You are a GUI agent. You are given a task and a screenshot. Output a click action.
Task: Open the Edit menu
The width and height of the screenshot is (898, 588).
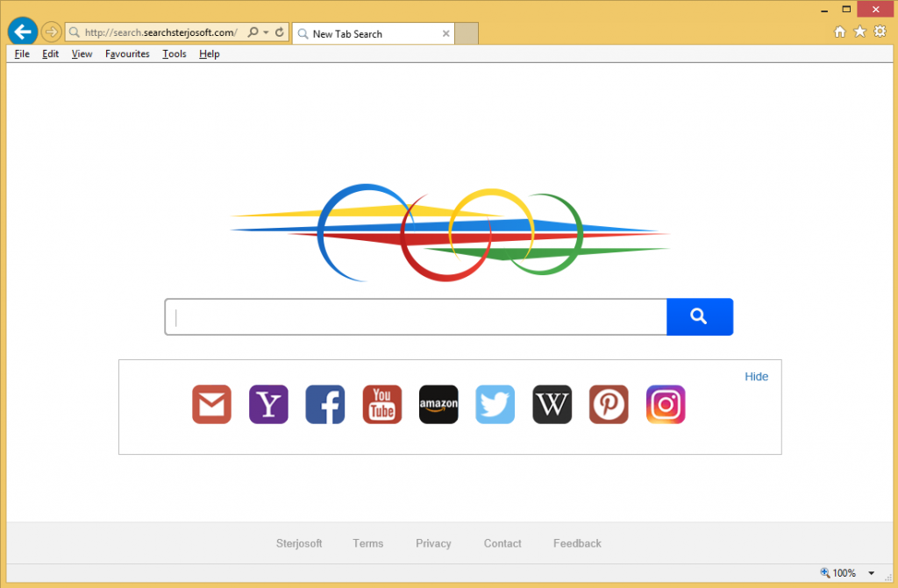click(x=50, y=53)
